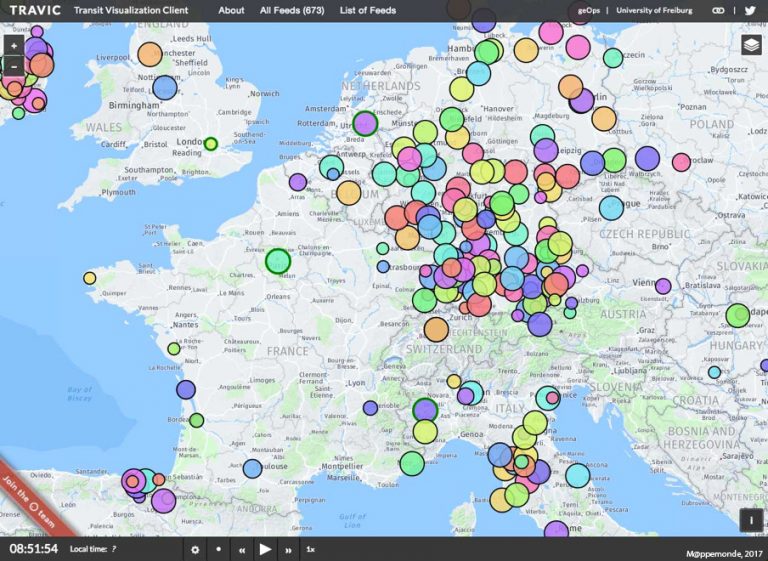Click the info button at bottom right

tap(751, 519)
